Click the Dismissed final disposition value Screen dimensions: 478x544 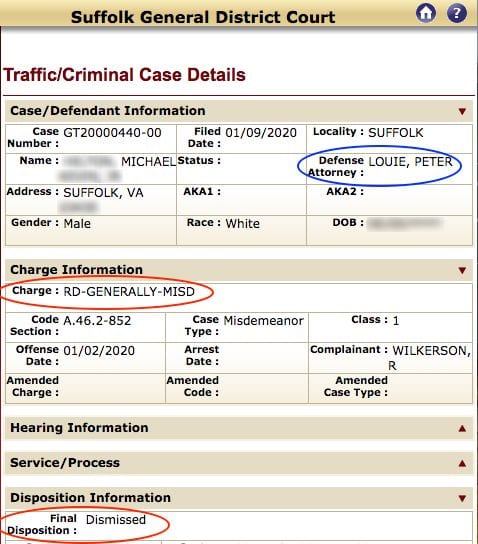point(116,520)
